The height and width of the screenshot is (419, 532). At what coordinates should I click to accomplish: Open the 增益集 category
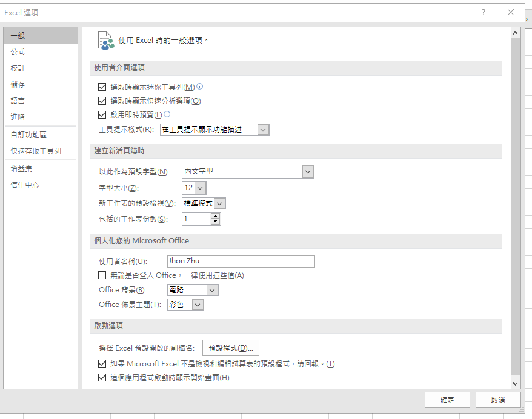41,169
